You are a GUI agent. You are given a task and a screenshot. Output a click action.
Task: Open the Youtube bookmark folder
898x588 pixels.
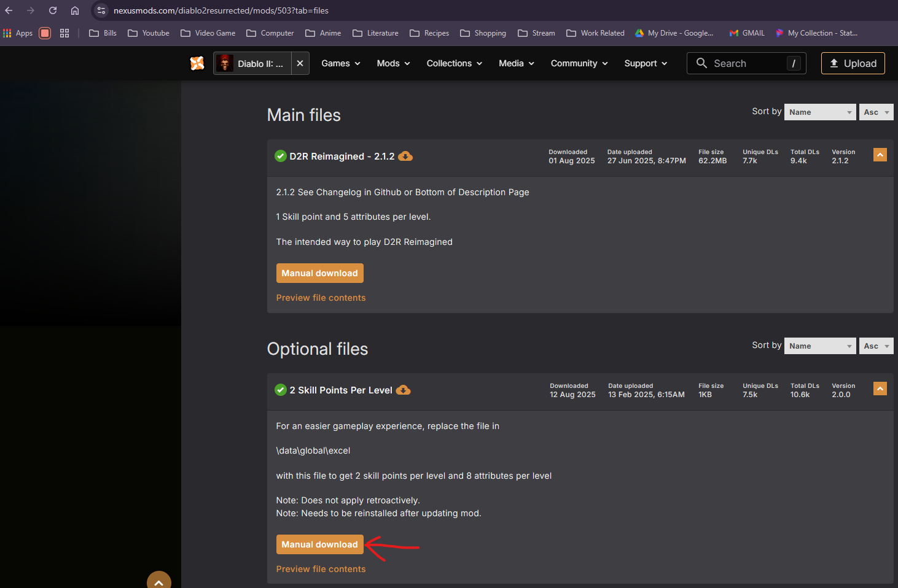[x=149, y=33]
